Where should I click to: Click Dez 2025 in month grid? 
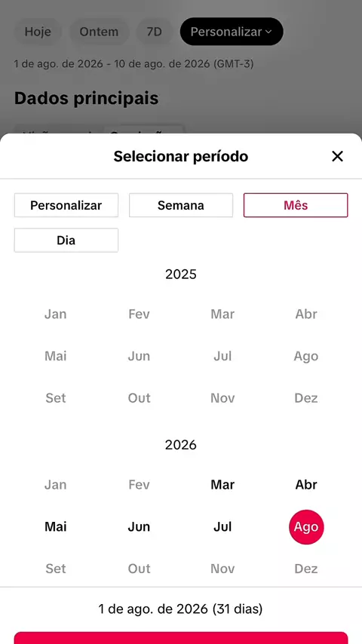(x=306, y=398)
